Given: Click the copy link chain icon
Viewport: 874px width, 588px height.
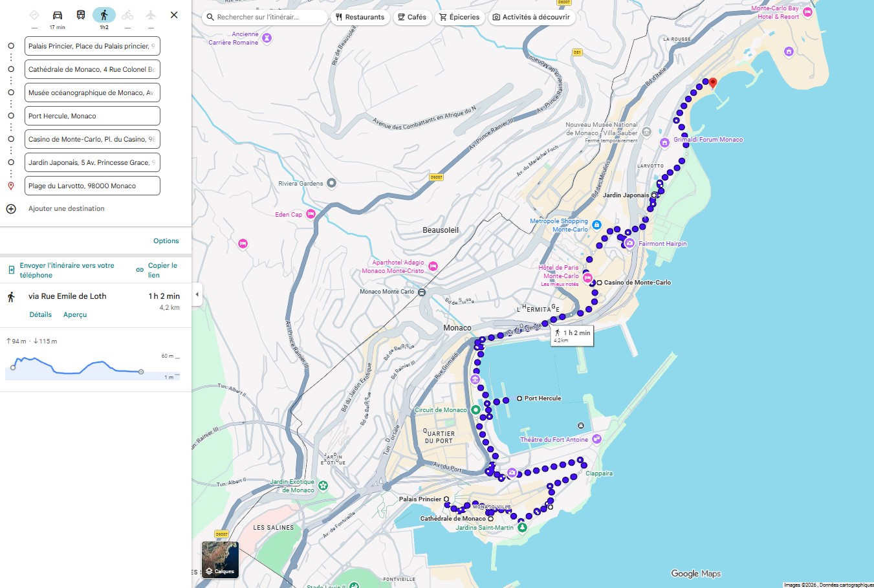Looking at the screenshot, I should pyautogui.click(x=141, y=270).
